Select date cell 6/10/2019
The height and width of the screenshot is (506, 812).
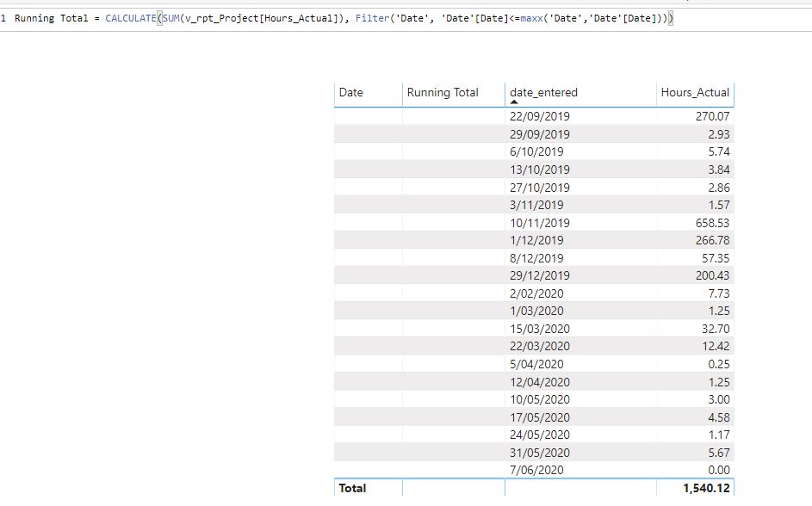(x=536, y=151)
